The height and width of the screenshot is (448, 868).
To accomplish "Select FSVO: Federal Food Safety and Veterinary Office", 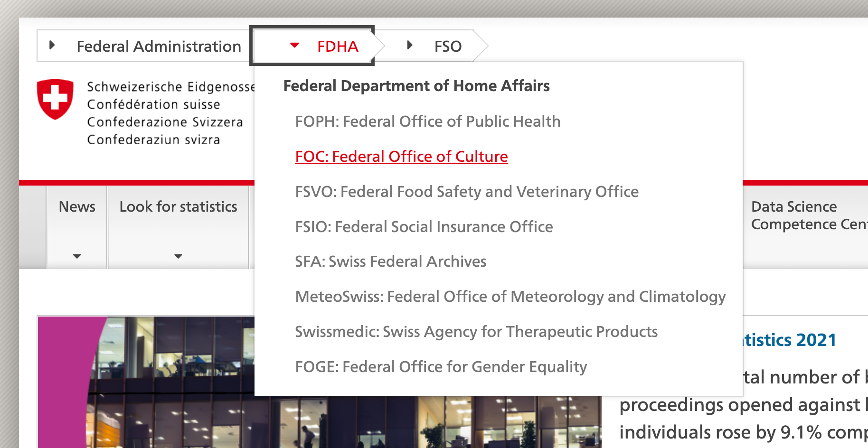I will pos(466,192).
